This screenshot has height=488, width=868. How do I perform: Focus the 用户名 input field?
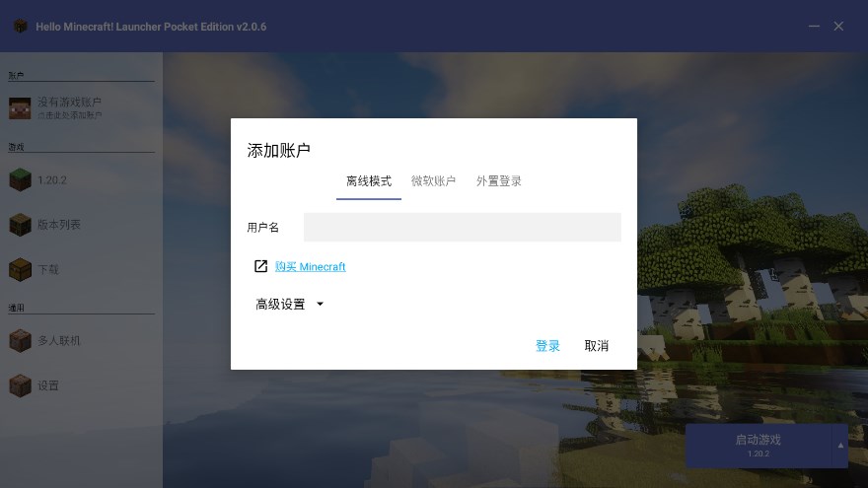pyautogui.click(x=463, y=227)
